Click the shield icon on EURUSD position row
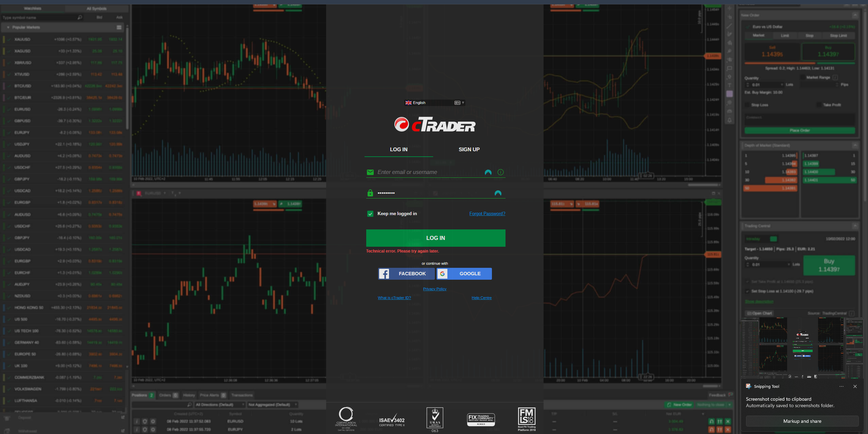 (x=145, y=421)
